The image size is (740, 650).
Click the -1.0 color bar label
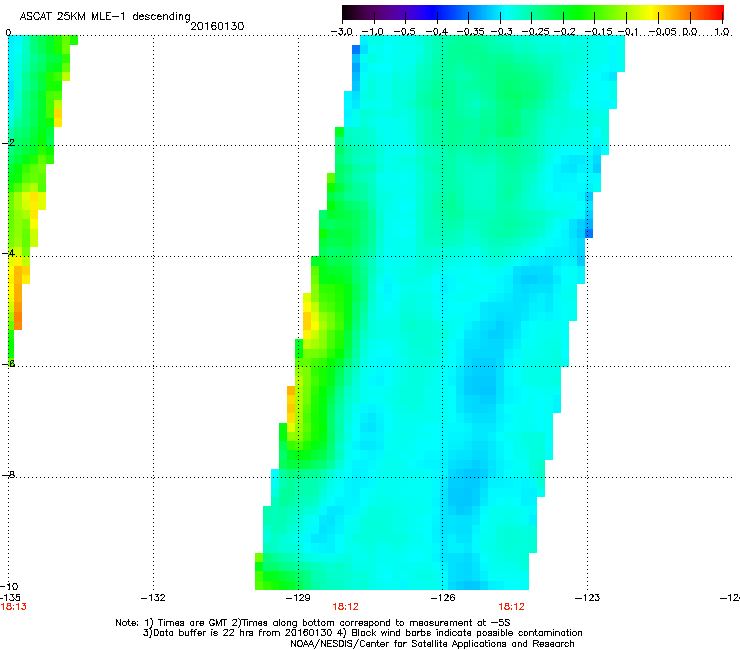coord(373,32)
